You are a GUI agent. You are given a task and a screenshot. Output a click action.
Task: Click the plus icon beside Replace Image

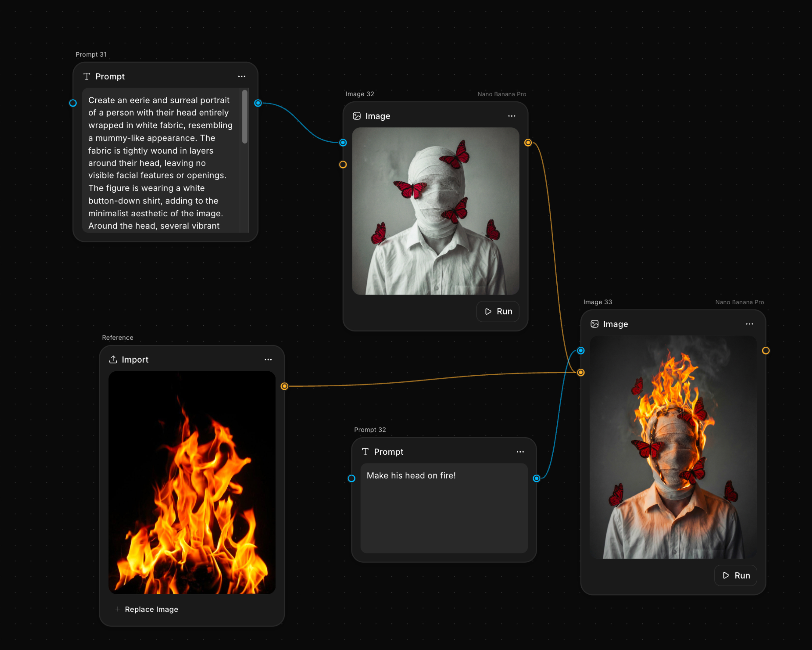point(118,609)
